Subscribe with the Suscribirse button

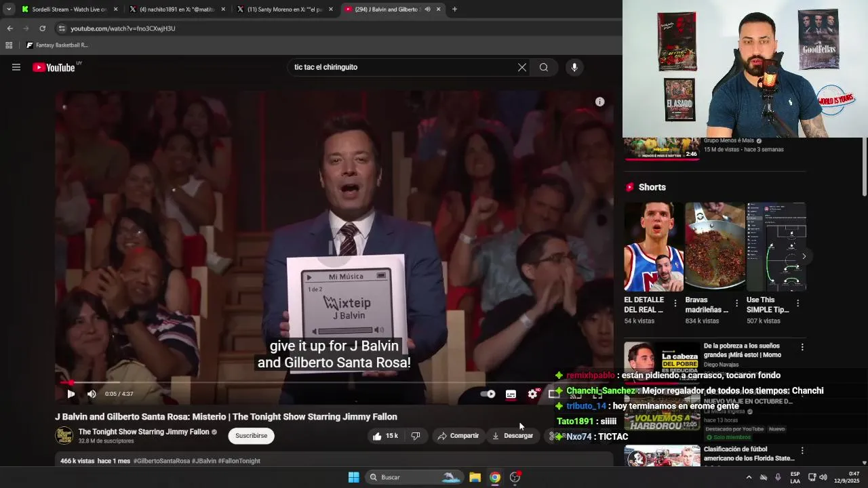tap(251, 436)
